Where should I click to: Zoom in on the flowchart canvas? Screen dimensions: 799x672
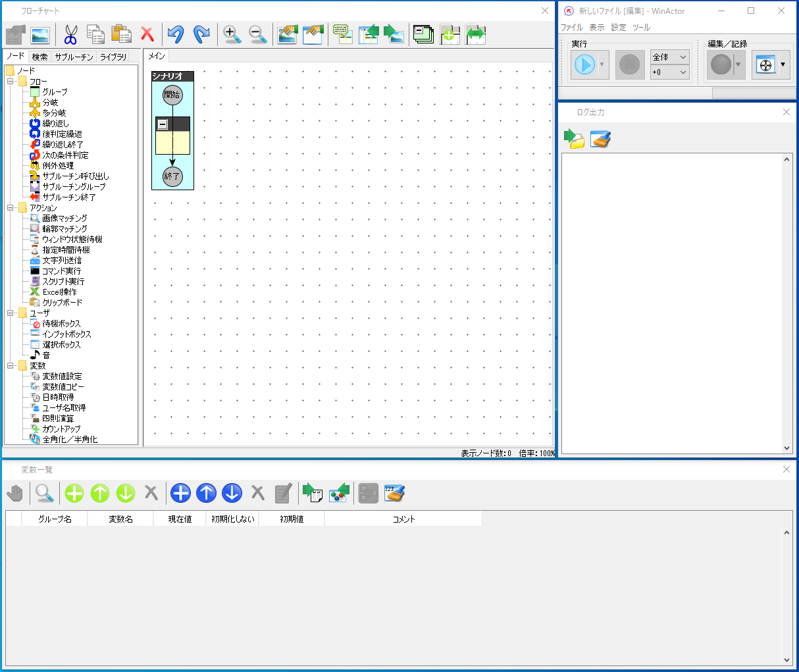point(232,34)
